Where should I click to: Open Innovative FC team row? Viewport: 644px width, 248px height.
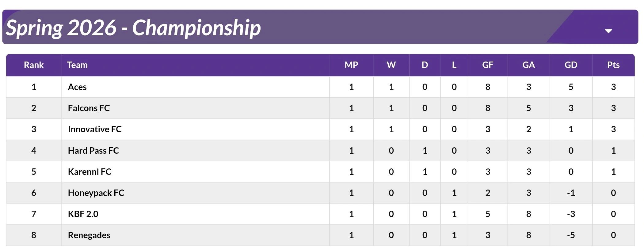click(x=95, y=129)
